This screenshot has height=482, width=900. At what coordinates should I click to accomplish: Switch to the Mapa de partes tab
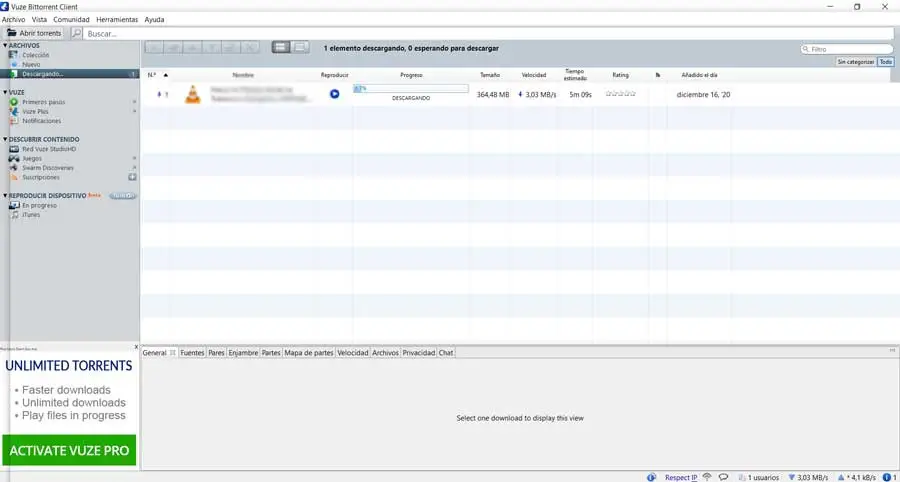click(309, 353)
